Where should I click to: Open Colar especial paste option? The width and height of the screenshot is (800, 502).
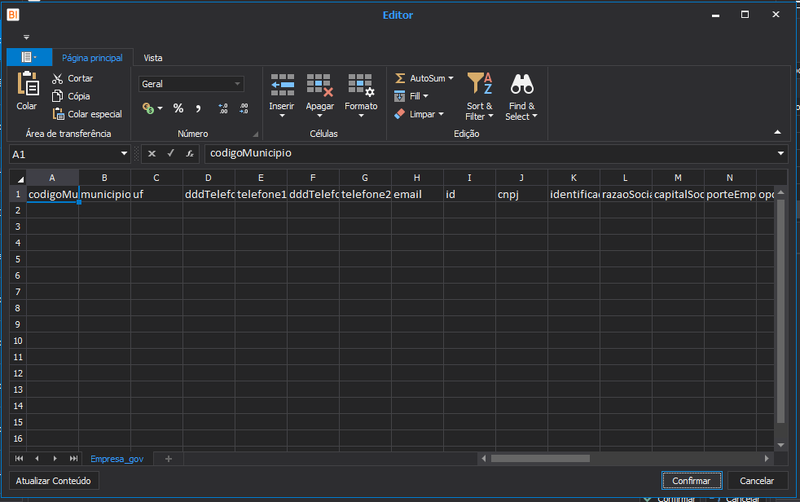pos(87,114)
